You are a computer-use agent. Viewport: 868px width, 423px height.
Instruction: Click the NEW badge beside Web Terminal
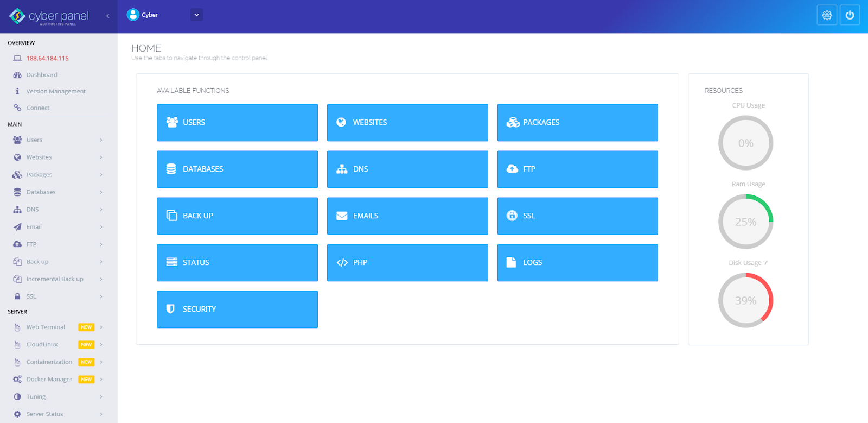click(86, 327)
